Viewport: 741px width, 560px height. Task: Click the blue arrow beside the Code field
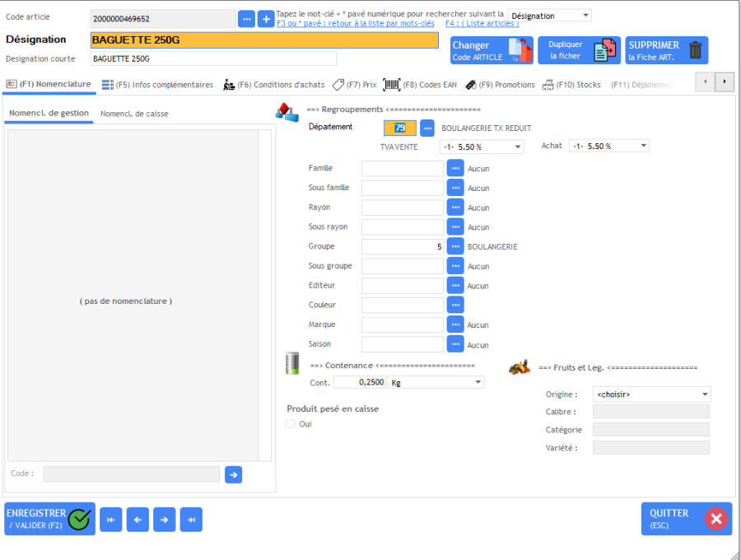click(233, 474)
